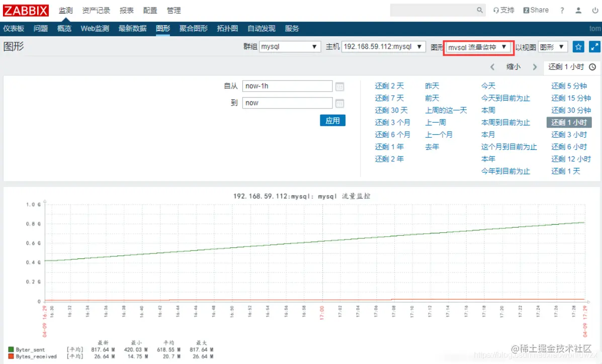This screenshot has width=602, height=364.
Task: Select the 还剩 1 年 range
Action: [389, 147]
